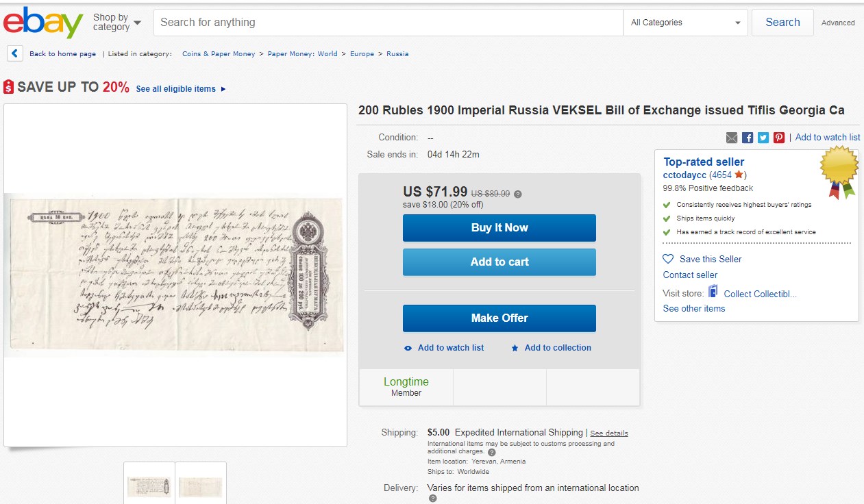Click the Add to cart button
Image resolution: width=864 pixels, height=504 pixels.
[499, 262]
